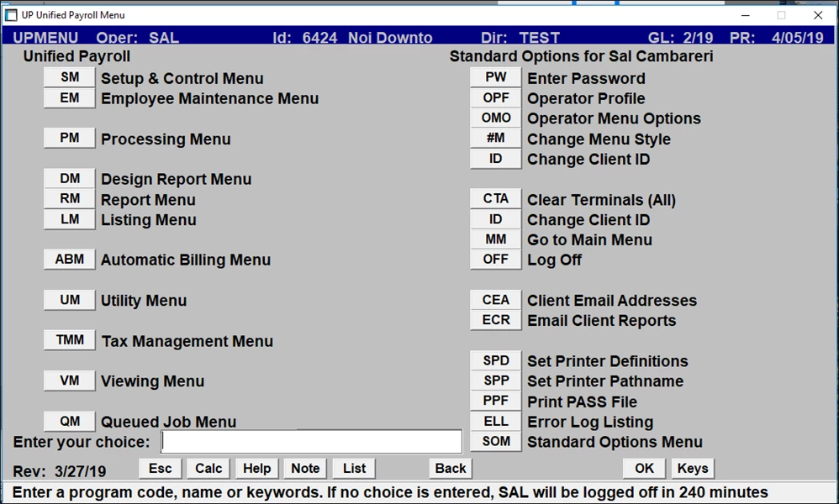Open Report Menu using RM button
Image resolution: width=839 pixels, height=504 pixels.
[70, 199]
